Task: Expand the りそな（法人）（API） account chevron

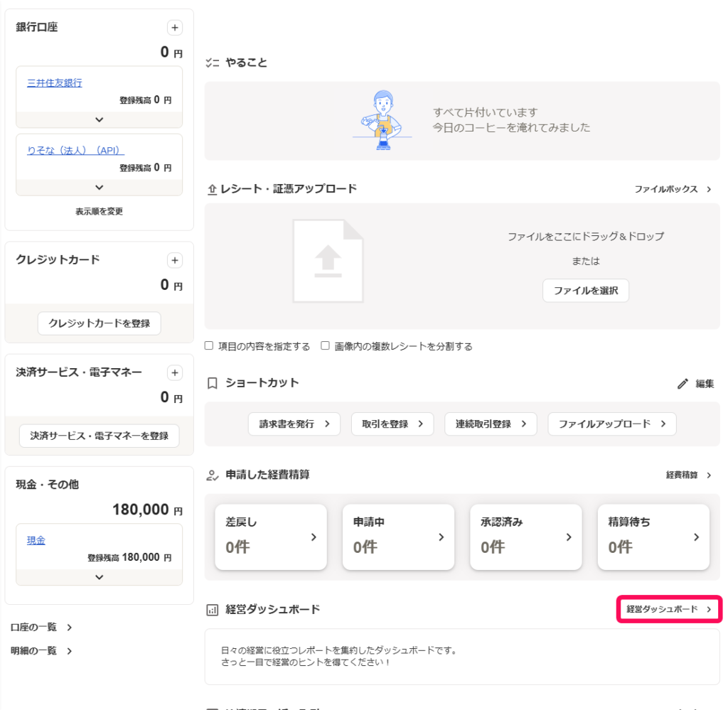Action: point(99,187)
